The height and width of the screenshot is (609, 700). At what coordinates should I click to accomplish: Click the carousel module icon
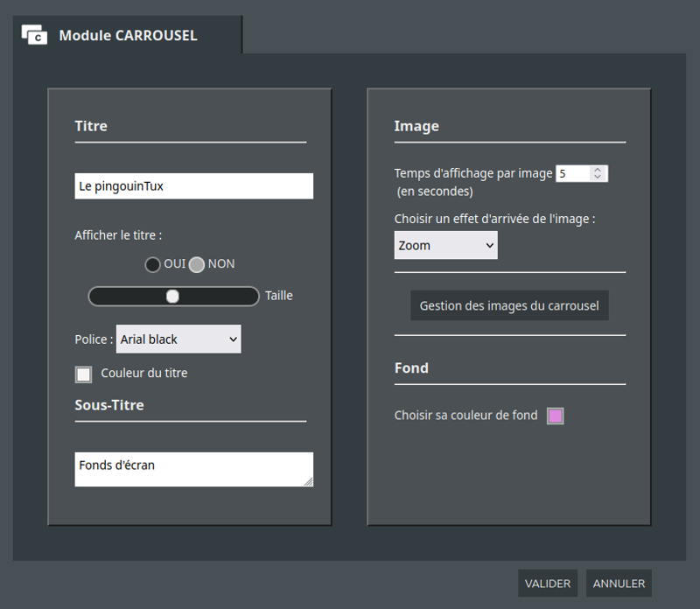pos(34,35)
